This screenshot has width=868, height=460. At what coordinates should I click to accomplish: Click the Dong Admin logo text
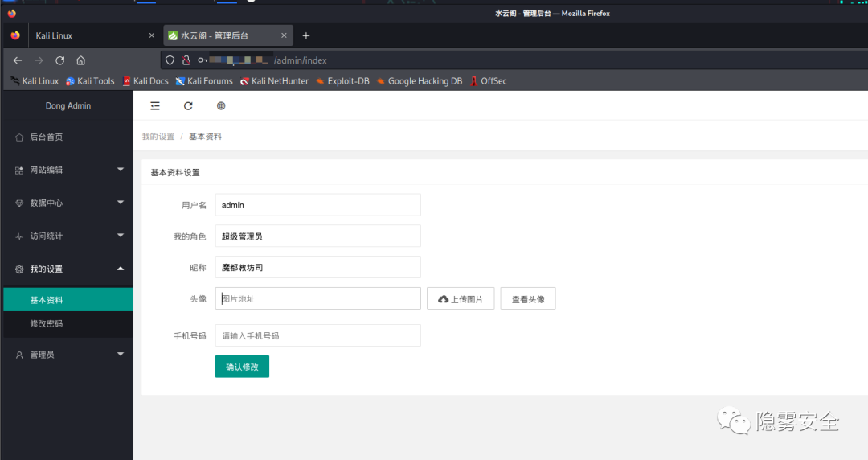point(68,106)
